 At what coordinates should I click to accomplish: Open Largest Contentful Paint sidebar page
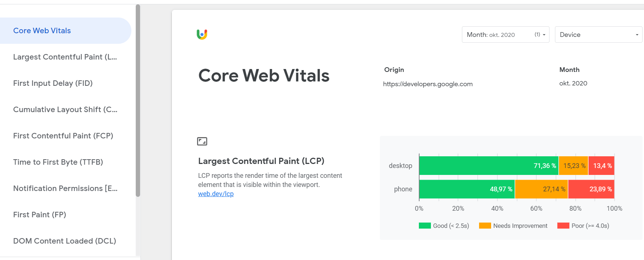tap(65, 57)
